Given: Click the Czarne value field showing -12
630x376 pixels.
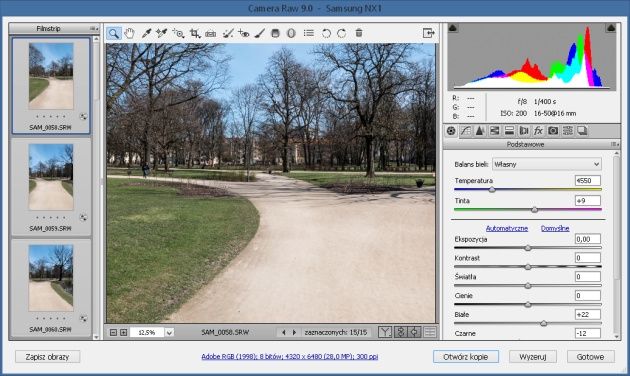Looking at the screenshot, I should tap(588, 333).
